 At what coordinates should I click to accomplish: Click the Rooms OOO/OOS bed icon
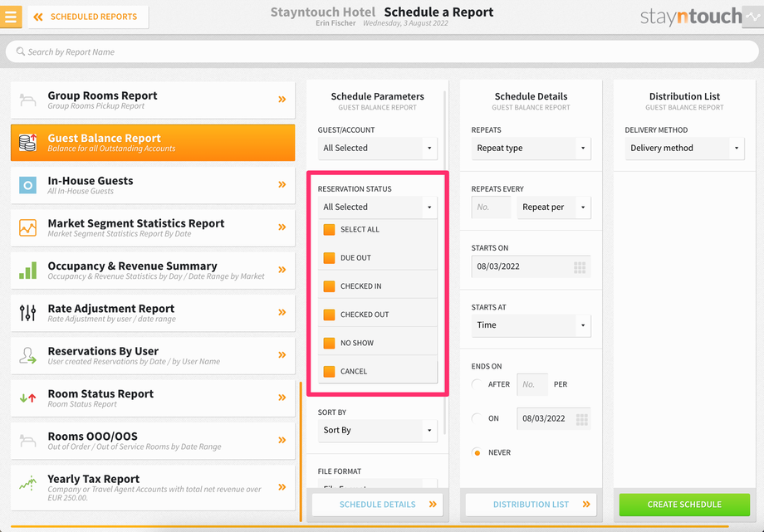pos(27,441)
